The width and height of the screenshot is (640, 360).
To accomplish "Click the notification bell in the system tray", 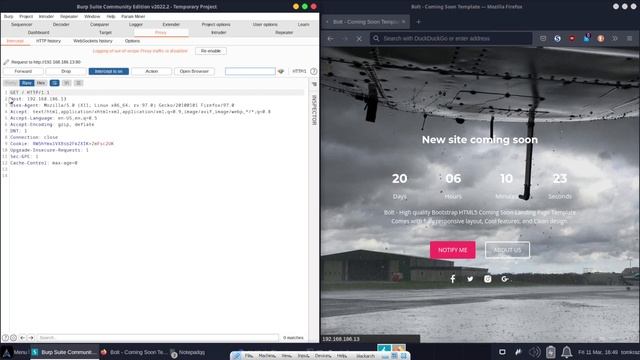I will (567, 352).
